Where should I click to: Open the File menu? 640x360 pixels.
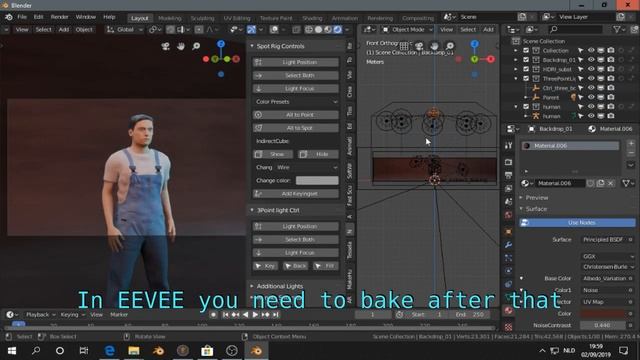click(x=22, y=17)
